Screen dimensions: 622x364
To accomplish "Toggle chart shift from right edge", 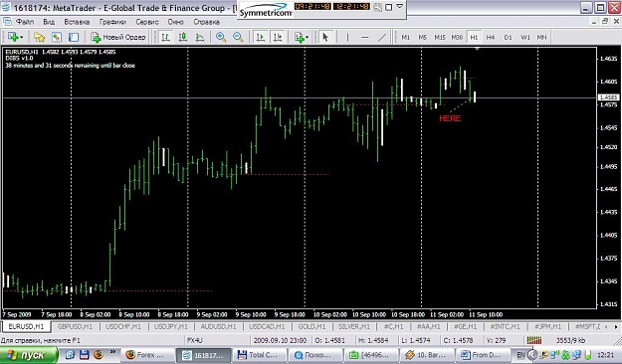I will pos(277,37).
